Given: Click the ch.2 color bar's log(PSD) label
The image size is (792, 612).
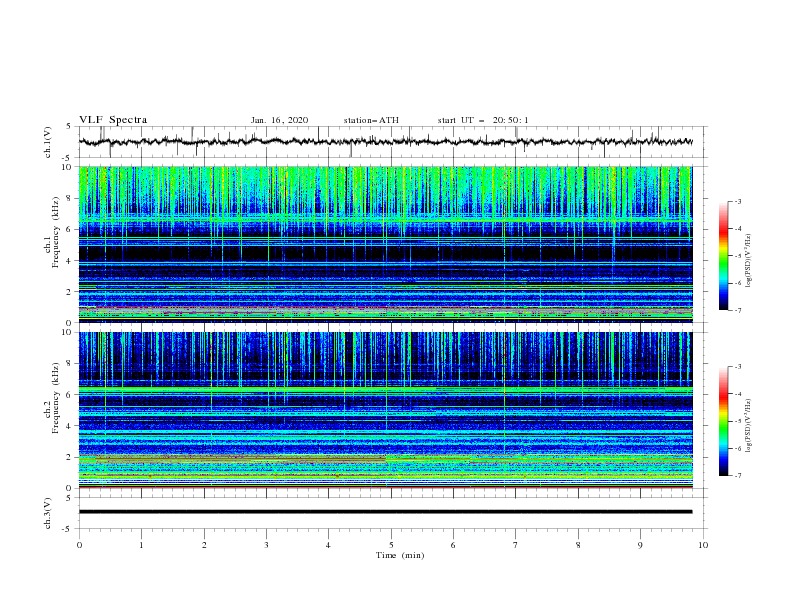Looking at the screenshot, I should pyautogui.click(x=749, y=426).
